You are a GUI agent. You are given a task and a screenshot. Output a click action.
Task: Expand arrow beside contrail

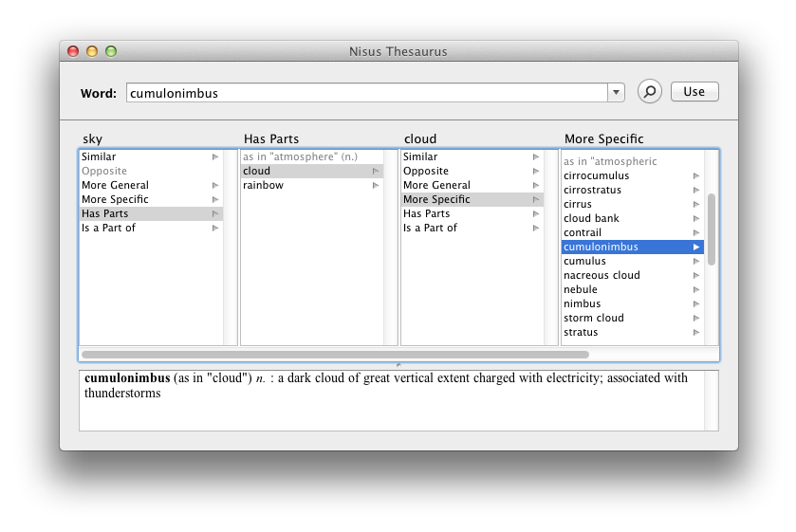696,232
